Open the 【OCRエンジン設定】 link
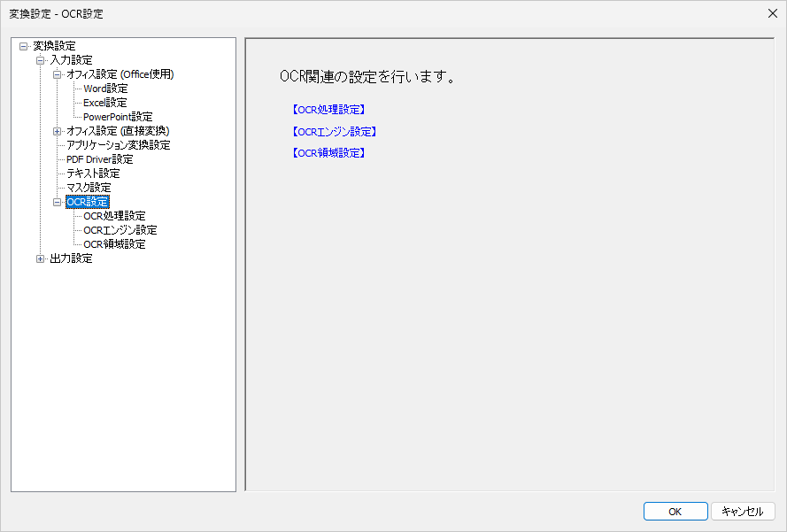 click(333, 131)
